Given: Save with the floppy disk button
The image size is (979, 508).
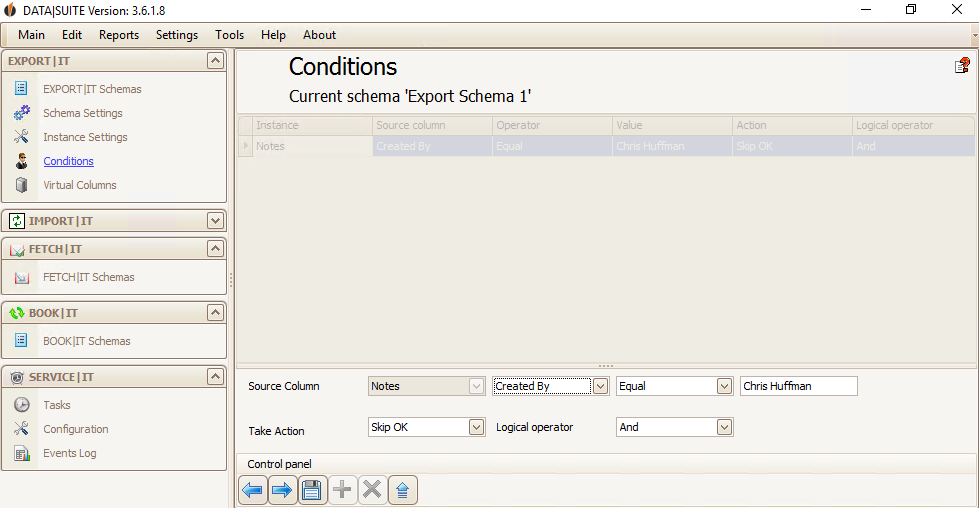Looking at the screenshot, I should click(312, 490).
